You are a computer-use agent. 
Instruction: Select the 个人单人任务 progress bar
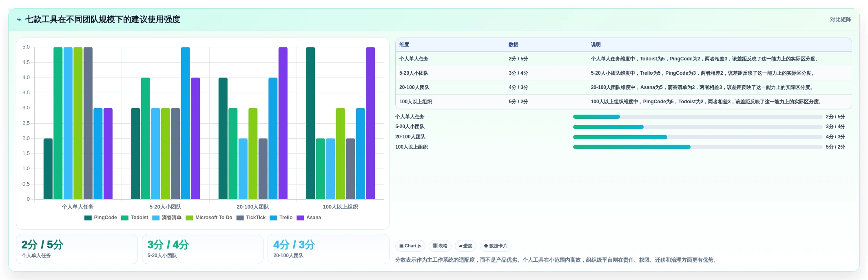tap(697, 117)
